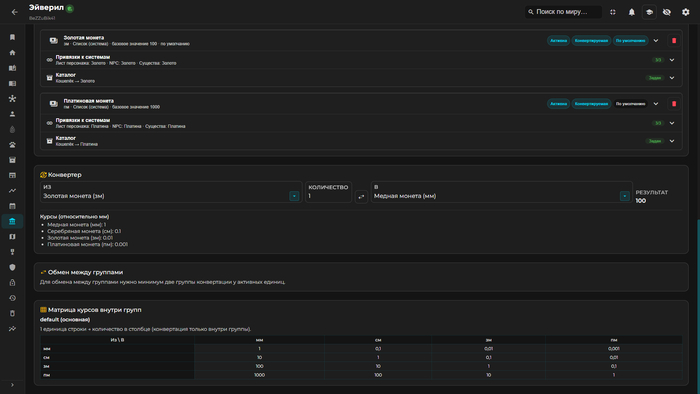
Task: Toggle По умолчанию chip on Платиновая монета
Action: tap(630, 104)
